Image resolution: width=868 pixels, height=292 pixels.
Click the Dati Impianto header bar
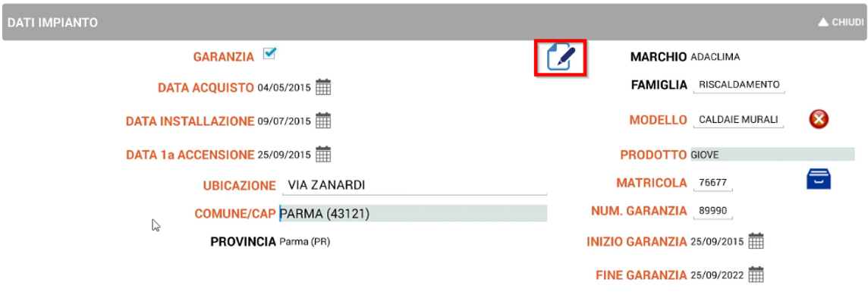(x=433, y=23)
